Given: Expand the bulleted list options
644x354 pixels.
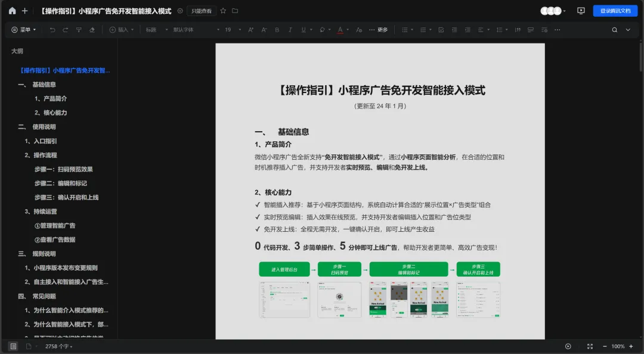Looking at the screenshot, I should click(412, 30).
